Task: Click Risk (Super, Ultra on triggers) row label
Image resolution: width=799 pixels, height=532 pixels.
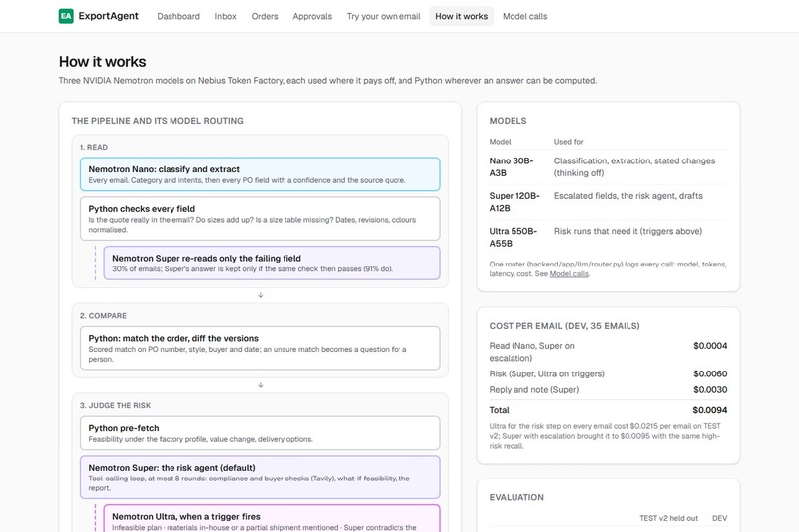Action: 547,373
